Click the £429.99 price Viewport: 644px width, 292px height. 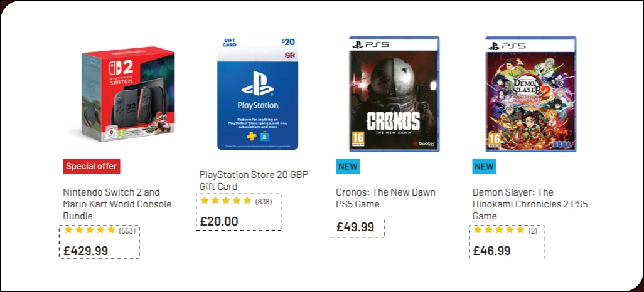coord(85,251)
